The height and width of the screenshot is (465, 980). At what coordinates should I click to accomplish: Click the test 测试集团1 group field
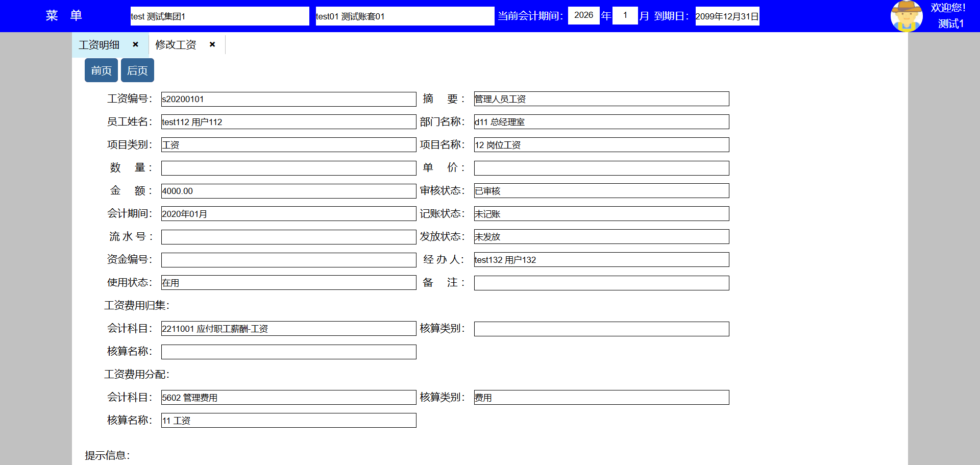pos(219,16)
